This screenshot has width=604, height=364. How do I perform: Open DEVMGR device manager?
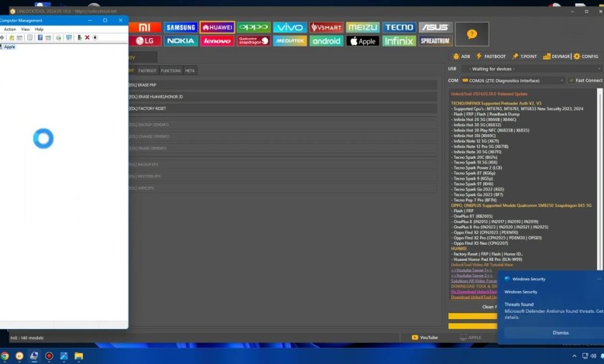tap(556, 57)
